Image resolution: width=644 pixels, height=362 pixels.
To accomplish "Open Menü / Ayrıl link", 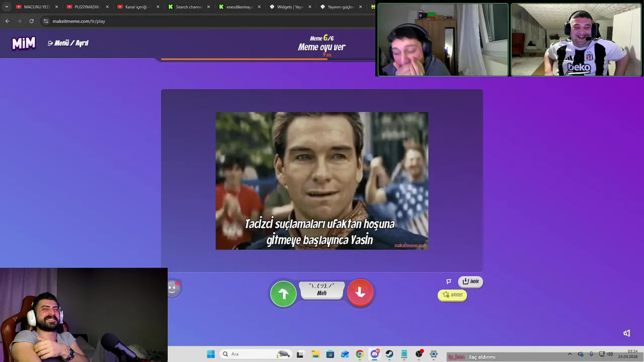I will coord(68,43).
